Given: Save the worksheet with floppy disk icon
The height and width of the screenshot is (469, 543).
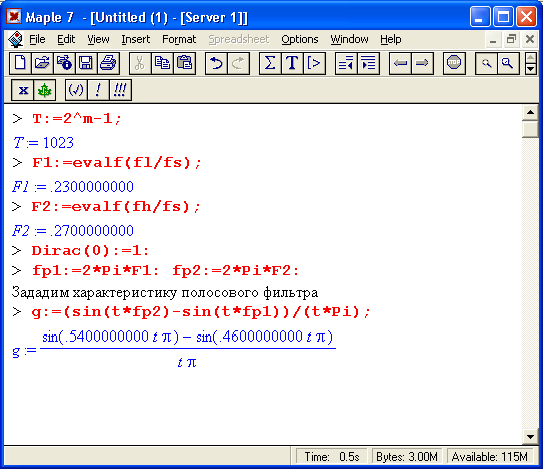Looking at the screenshot, I should coord(86,63).
